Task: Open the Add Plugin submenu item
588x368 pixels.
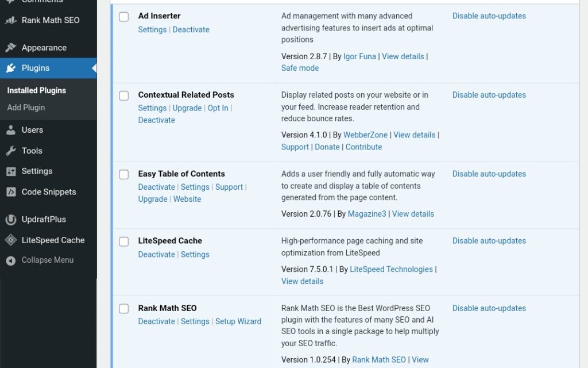Action: pos(26,108)
